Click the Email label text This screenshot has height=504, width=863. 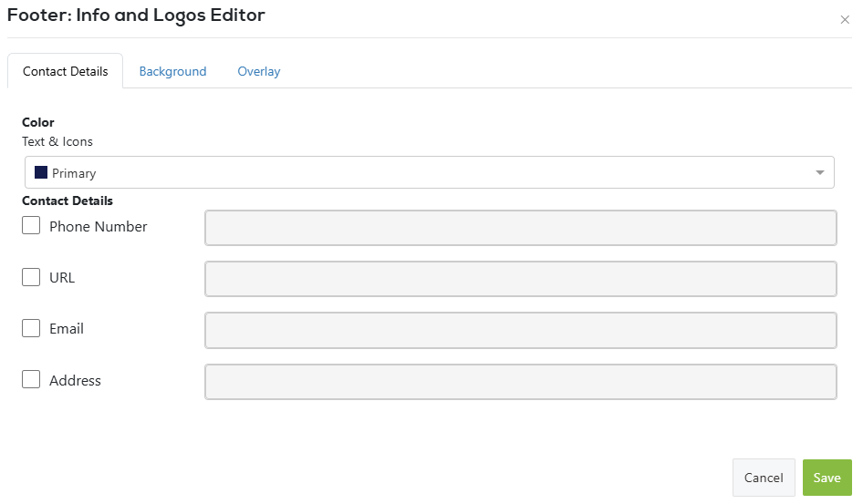67,329
